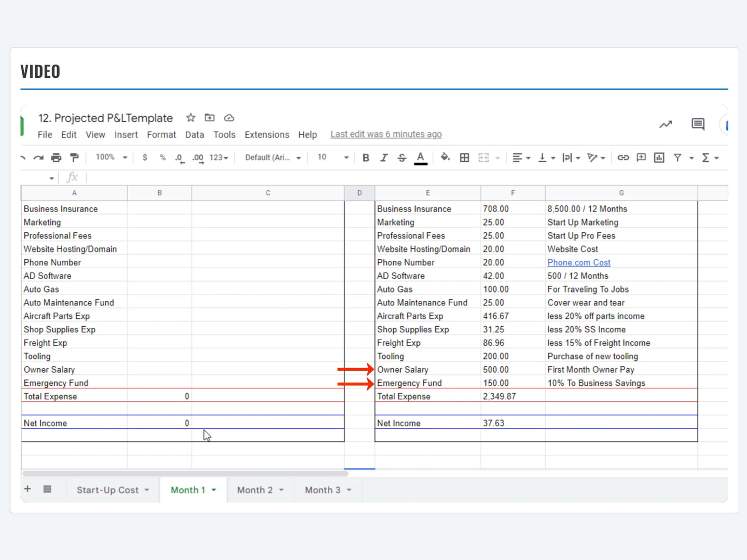747x560 pixels.
Task: Click into the formula bar
Action: point(407,178)
